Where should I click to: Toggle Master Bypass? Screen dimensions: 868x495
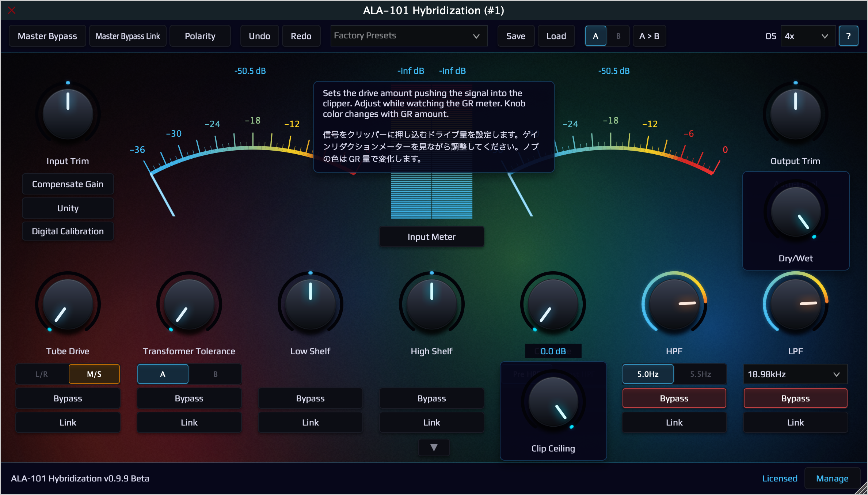click(47, 36)
